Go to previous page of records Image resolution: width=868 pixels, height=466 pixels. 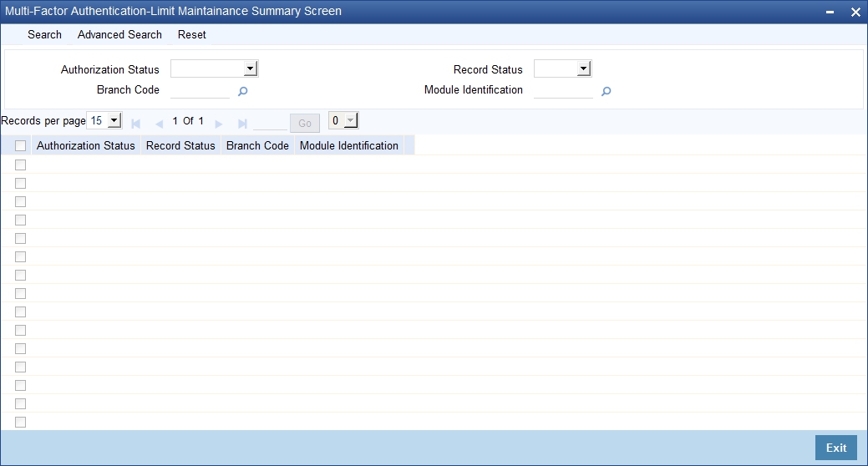(x=159, y=124)
